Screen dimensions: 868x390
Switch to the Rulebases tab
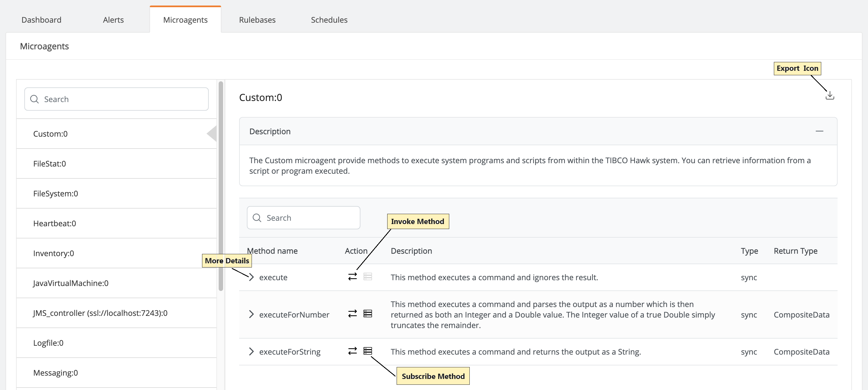click(257, 20)
